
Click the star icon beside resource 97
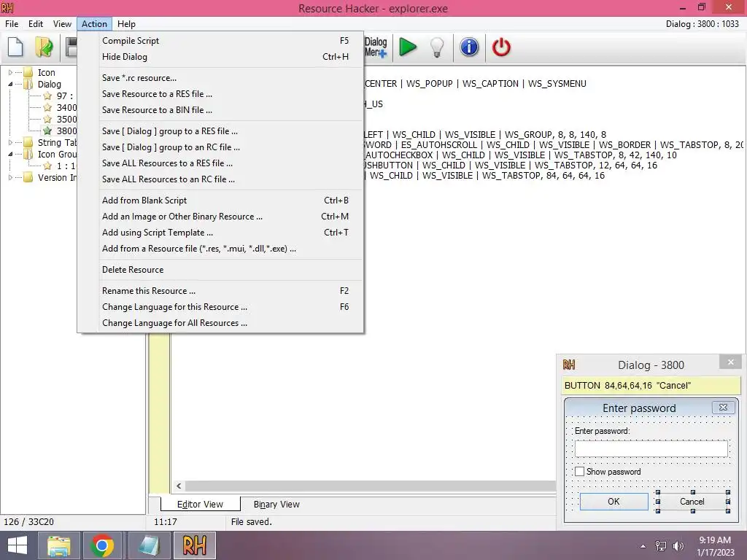pyautogui.click(x=47, y=96)
